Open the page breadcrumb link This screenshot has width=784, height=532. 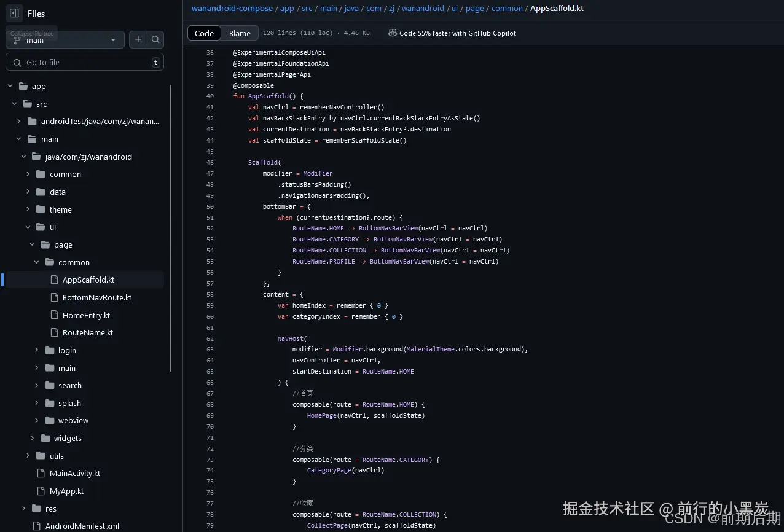coord(475,9)
